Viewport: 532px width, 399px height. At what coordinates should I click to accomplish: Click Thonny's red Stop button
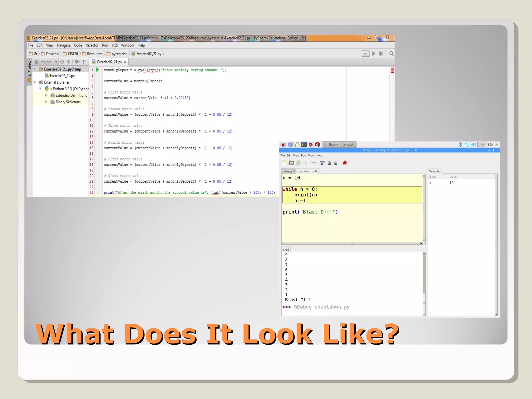pos(345,163)
